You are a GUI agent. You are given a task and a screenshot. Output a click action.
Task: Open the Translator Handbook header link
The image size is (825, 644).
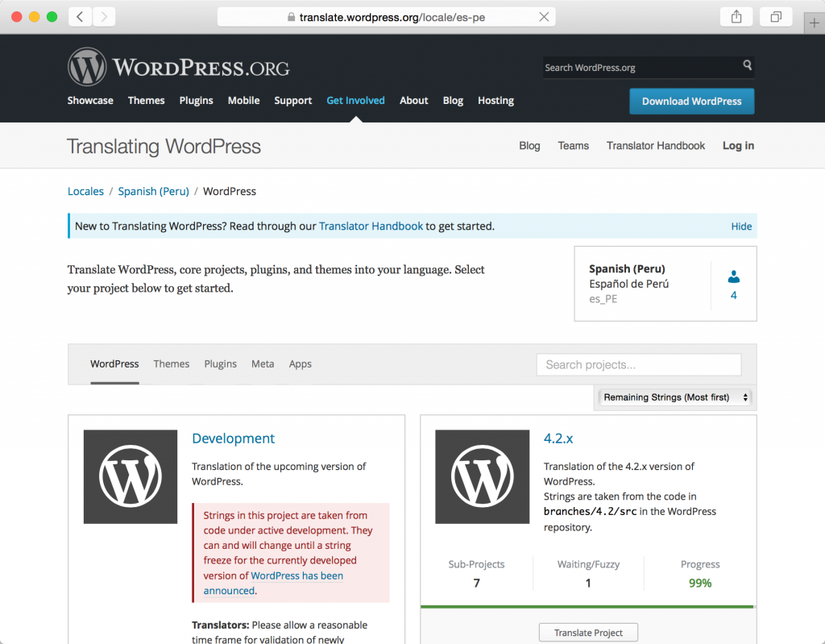(x=656, y=145)
